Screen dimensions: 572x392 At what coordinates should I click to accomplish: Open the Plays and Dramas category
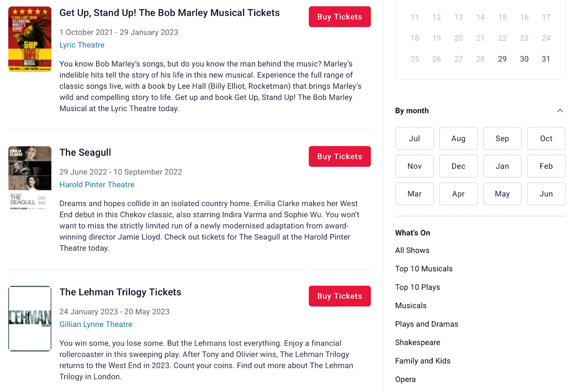click(426, 324)
